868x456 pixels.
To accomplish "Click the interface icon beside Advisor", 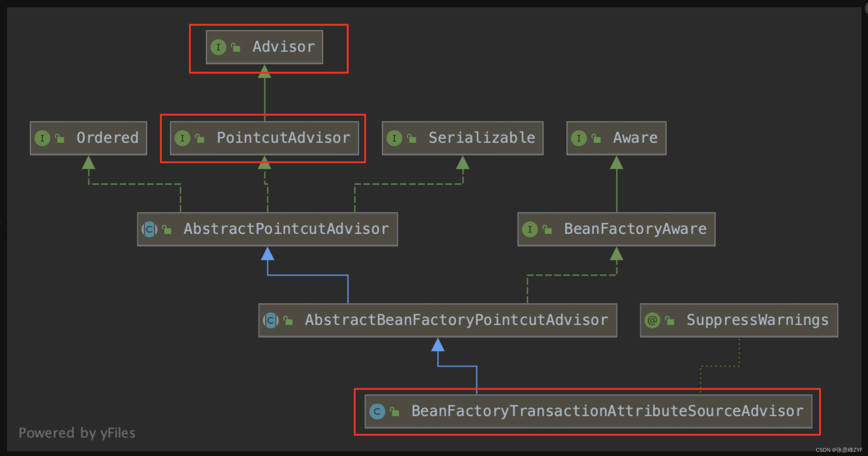I will click(218, 47).
